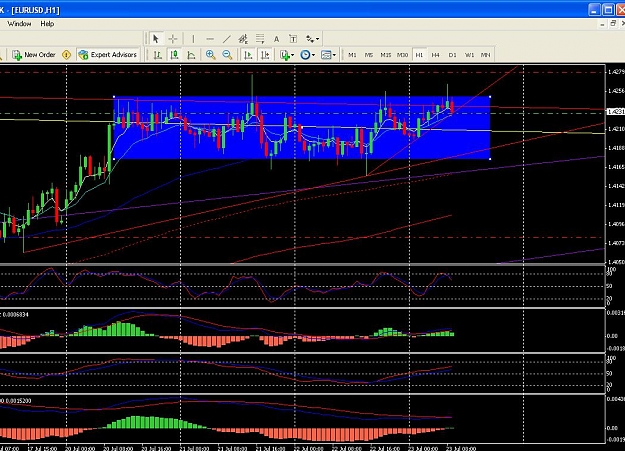Zoom out of the chart
Image resolution: width=625 pixels, height=451 pixels.
click(x=227, y=55)
